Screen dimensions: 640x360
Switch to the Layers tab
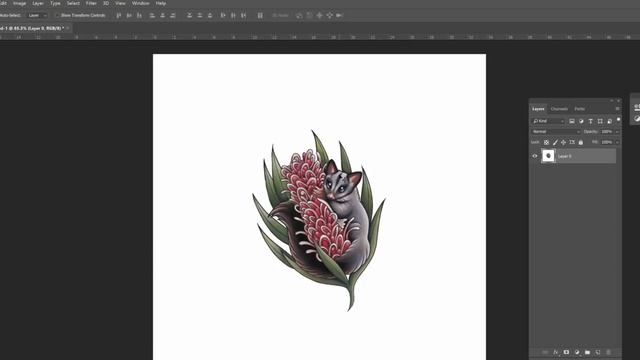(538, 109)
